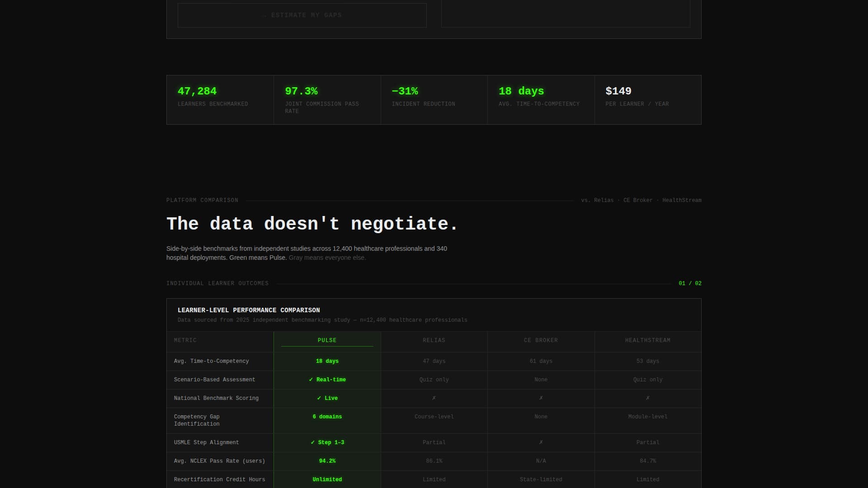Click CE Broker cross mark for National Benchmark

[541, 398]
